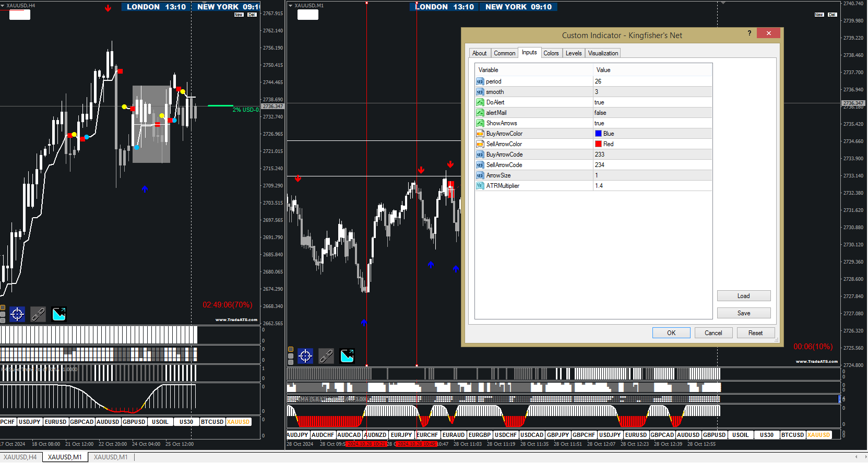Click the chart tabs scroll-left arrow

[x=857, y=457]
